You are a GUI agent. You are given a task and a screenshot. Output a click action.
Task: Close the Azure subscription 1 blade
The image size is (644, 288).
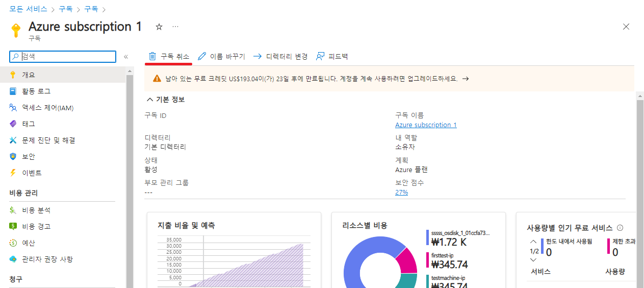626,27
